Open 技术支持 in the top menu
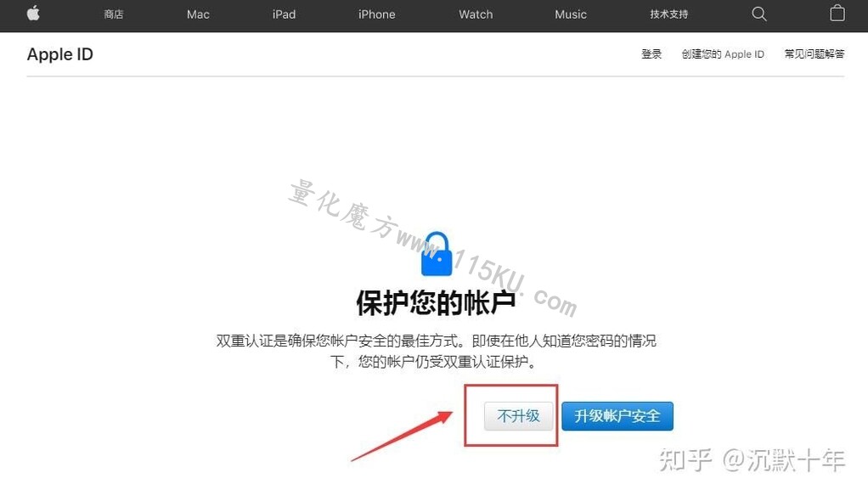 (x=668, y=14)
